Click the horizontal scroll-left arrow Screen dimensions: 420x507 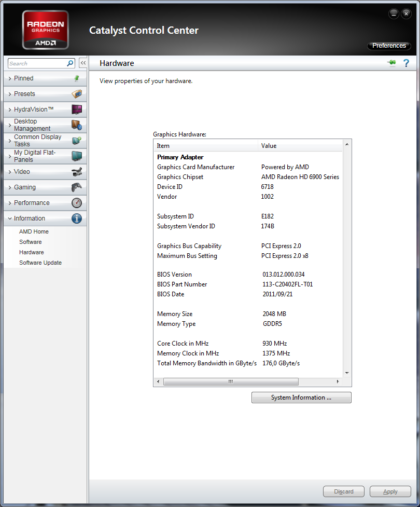tap(158, 381)
